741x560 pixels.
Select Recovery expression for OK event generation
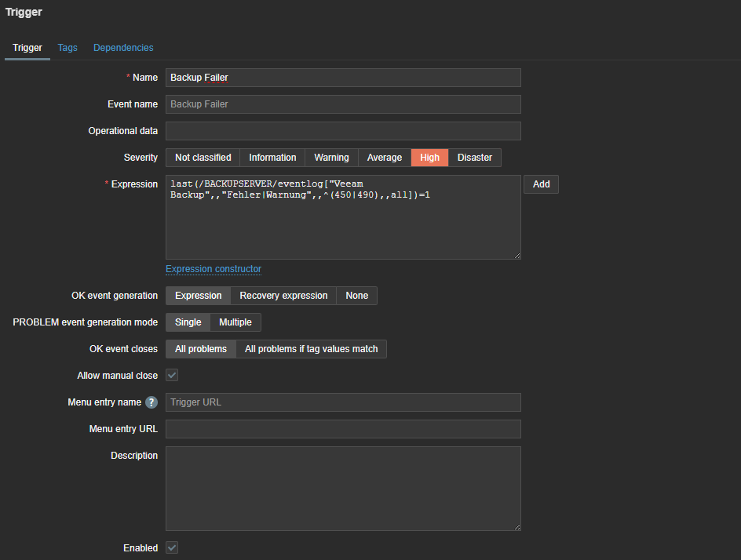pos(283,296)
